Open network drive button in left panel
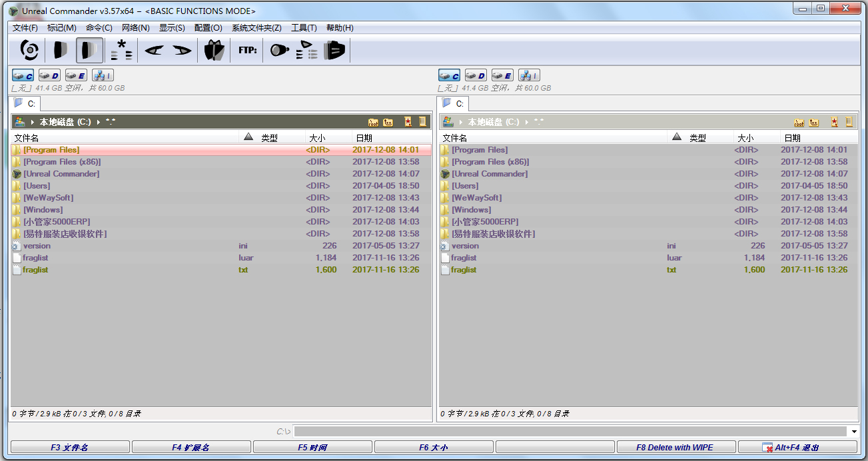Screen dimensions: 868x461 pos(103,75)
